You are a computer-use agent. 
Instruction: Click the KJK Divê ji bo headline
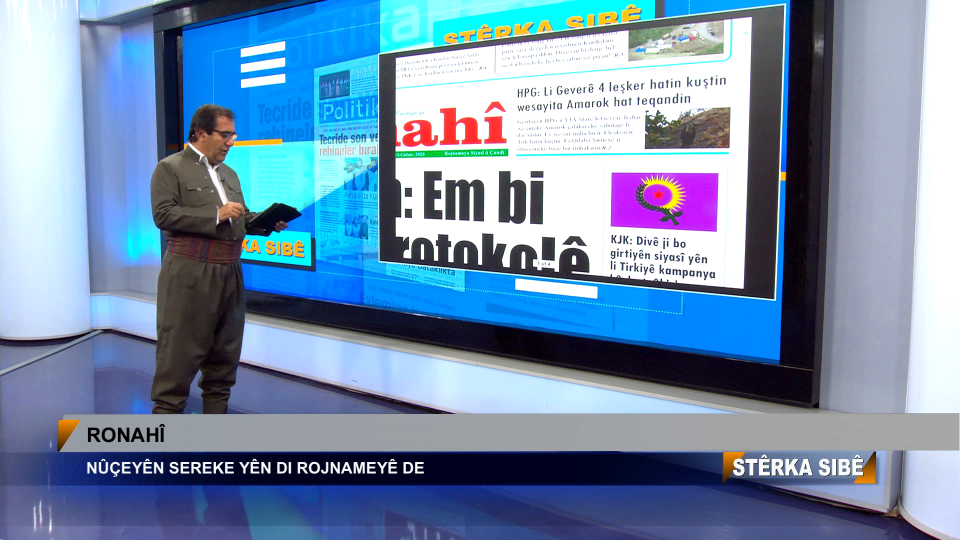(x=662, y=258)
